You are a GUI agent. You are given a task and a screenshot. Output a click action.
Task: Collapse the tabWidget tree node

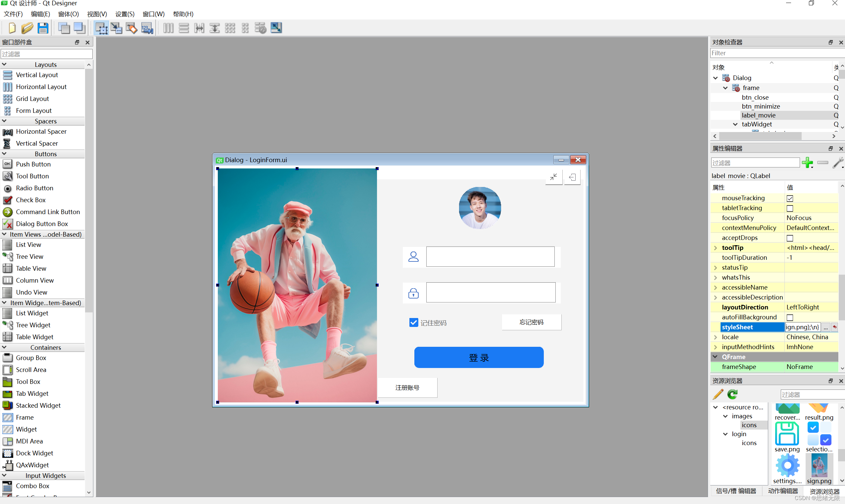pyautogui.click(x=735, y=124)
